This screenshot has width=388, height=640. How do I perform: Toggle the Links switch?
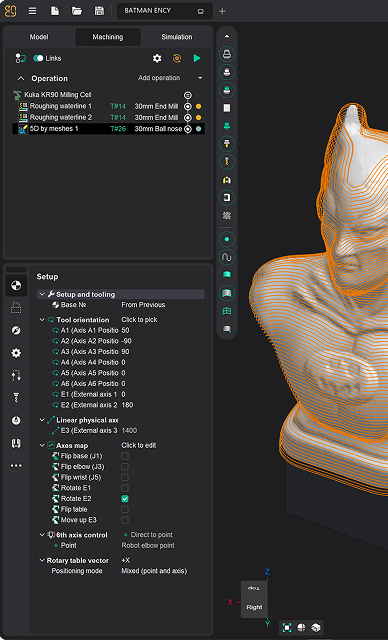[x=38, y=58]
